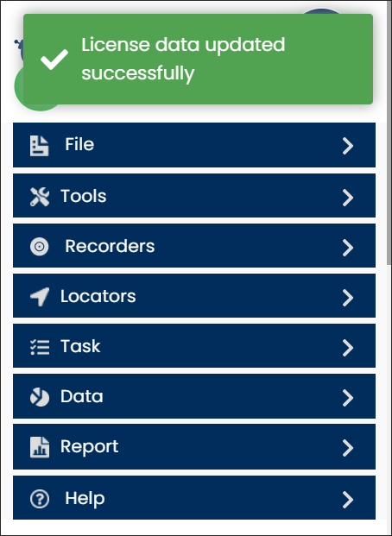Viewport: 392px width, 536px height.
Task: Expand the File menu chevron
Action: 348,146
